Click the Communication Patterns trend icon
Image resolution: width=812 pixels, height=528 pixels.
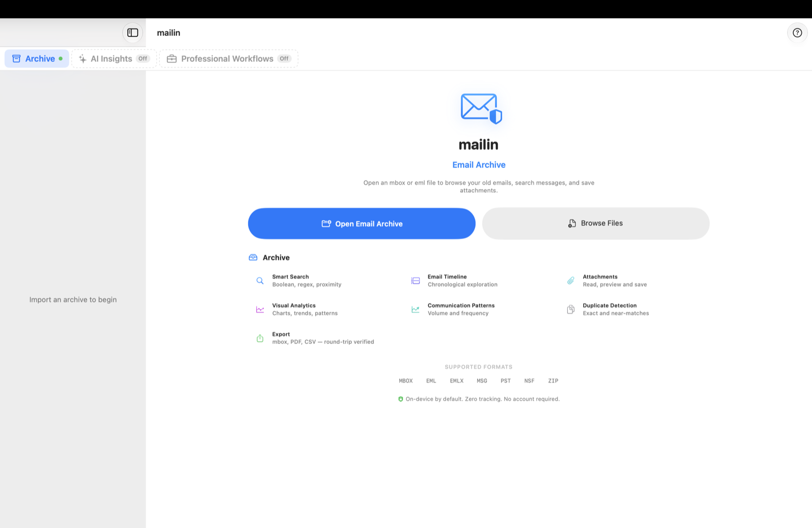click(415, 309)
